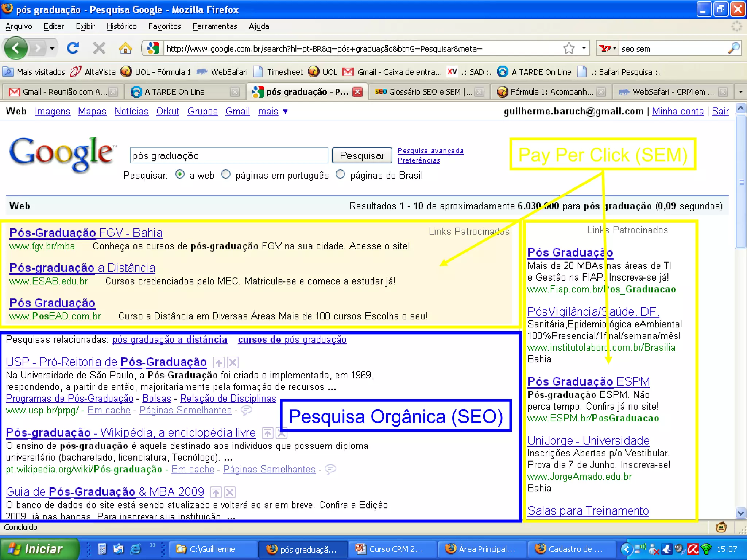Switch to the Gmail - Reunião com A... tab
747x560 pixels.
pyautogui.click(x=58, y=92)
